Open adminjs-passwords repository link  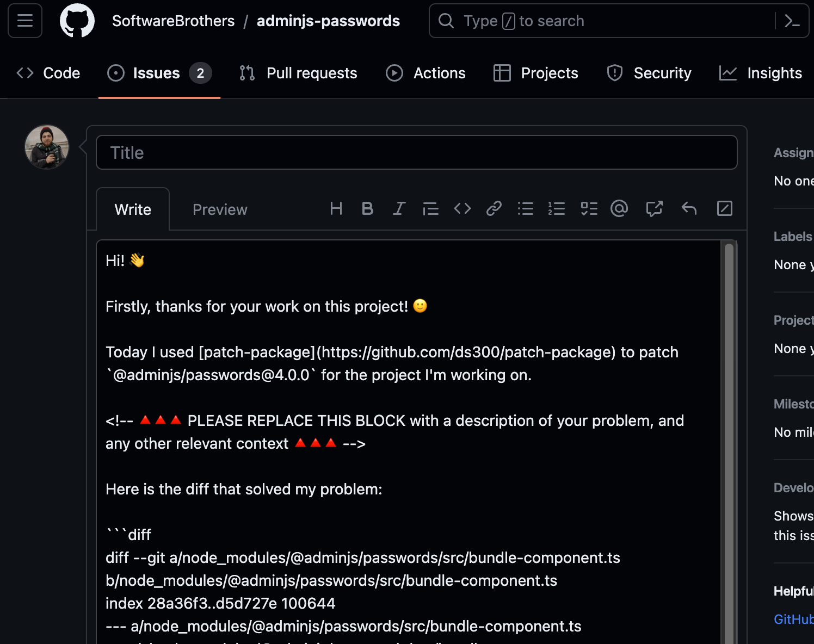pos(328,21)
